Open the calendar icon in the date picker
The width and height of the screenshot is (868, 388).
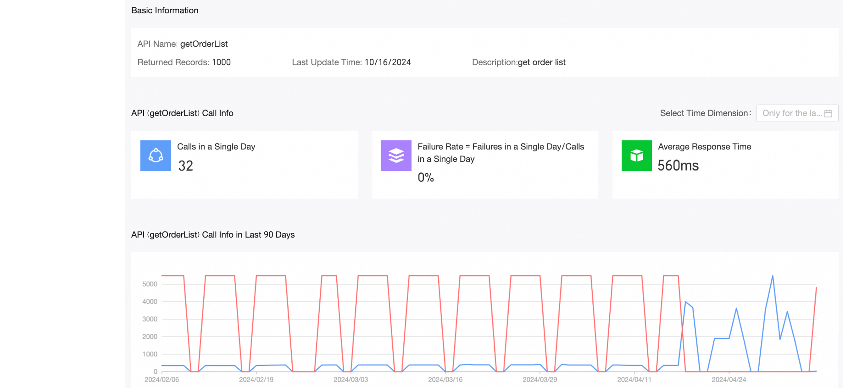coord(828,113)
